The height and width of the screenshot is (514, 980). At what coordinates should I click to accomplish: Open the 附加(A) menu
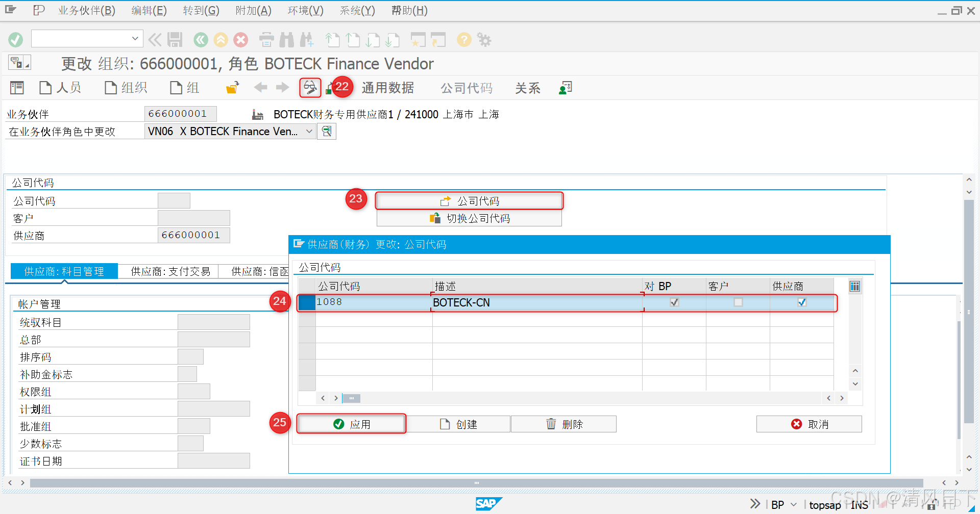253,11
